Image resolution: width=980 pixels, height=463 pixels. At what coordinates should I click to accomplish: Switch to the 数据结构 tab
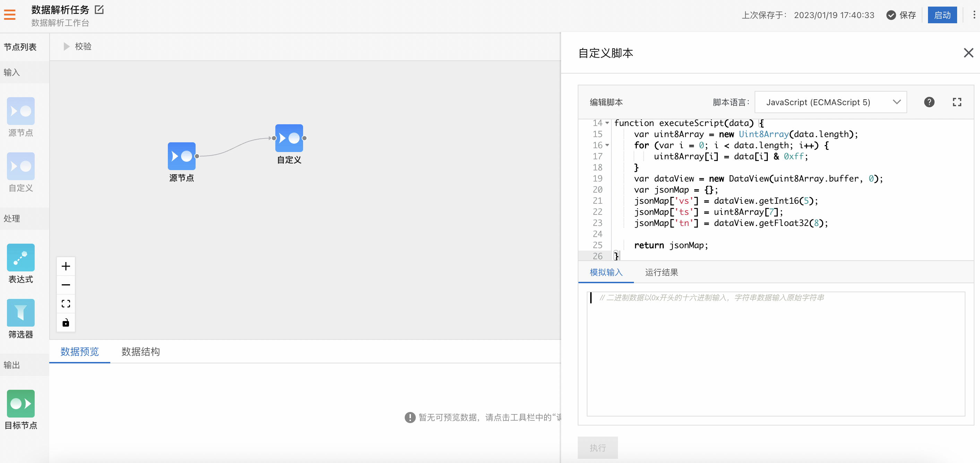[x=140, y=352]
